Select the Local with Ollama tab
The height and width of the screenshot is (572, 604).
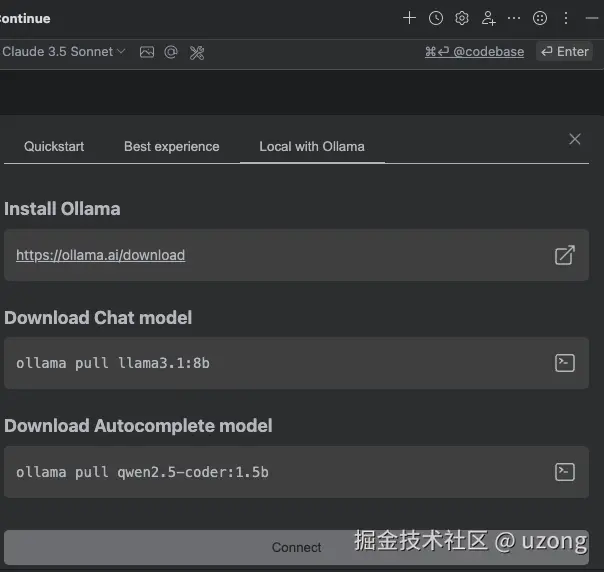click(x=312, y=146)
